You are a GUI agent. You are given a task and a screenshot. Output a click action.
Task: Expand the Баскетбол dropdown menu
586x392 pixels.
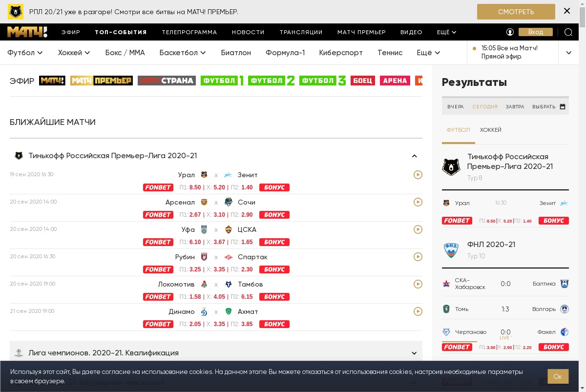183,53
